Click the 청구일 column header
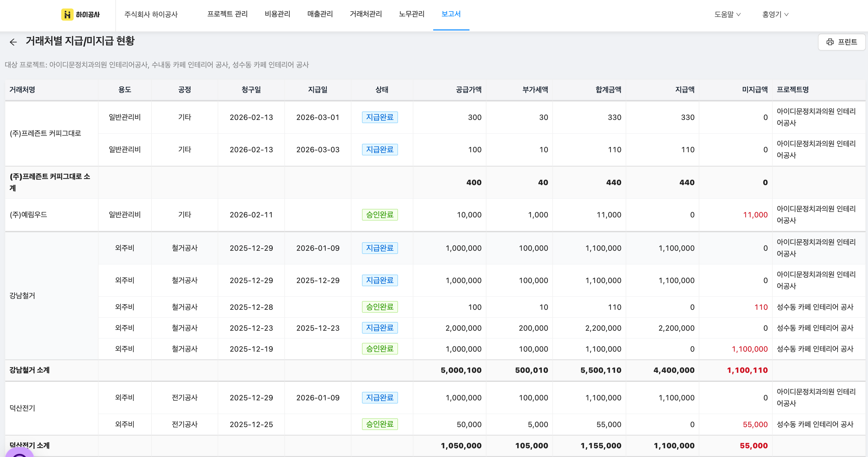 [x=251, y=90]
